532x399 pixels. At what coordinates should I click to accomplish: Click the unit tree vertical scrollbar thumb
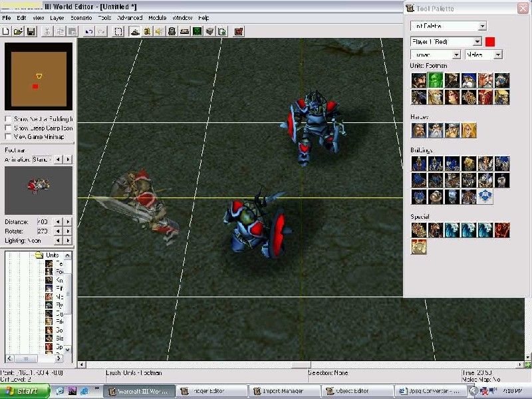coord(68,294)
